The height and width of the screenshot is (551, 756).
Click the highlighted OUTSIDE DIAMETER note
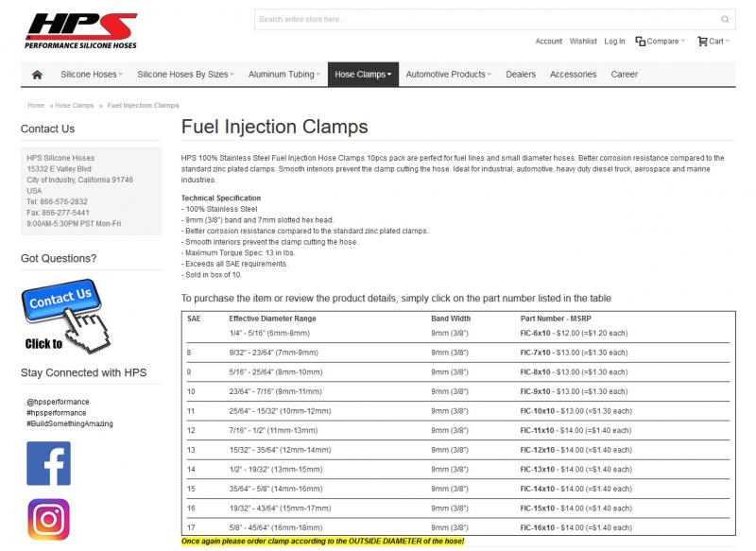pos(322,542)
